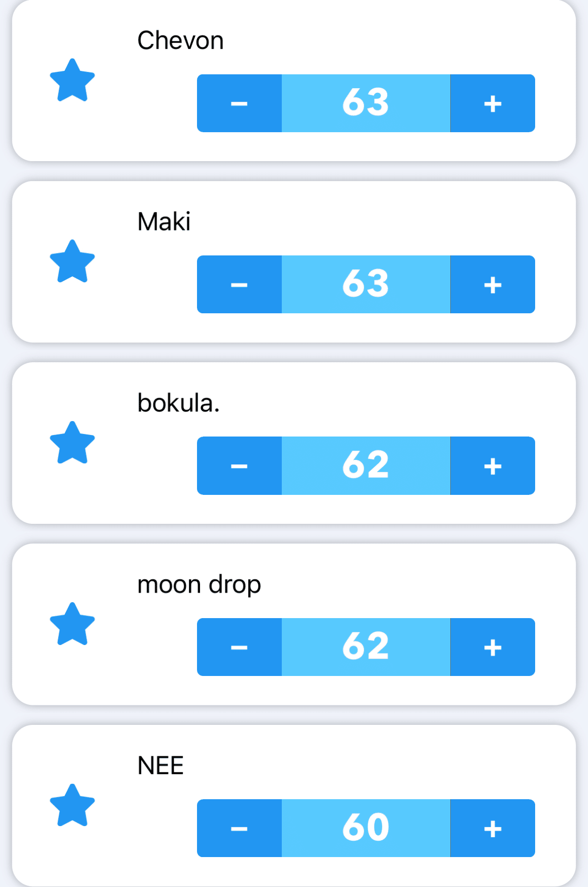Toggle the favorite star for bokula.

(x=72, y=443)
